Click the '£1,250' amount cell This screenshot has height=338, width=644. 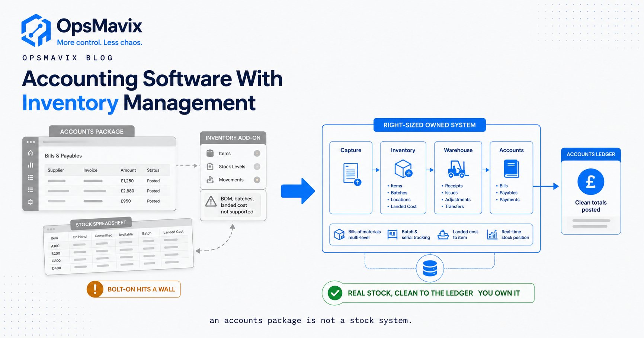click(127, 181)
